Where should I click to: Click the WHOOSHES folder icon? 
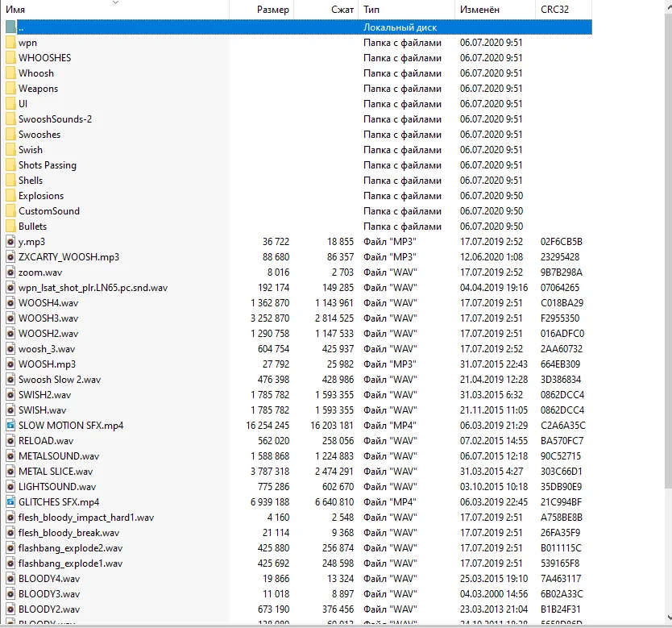(10, 58)
